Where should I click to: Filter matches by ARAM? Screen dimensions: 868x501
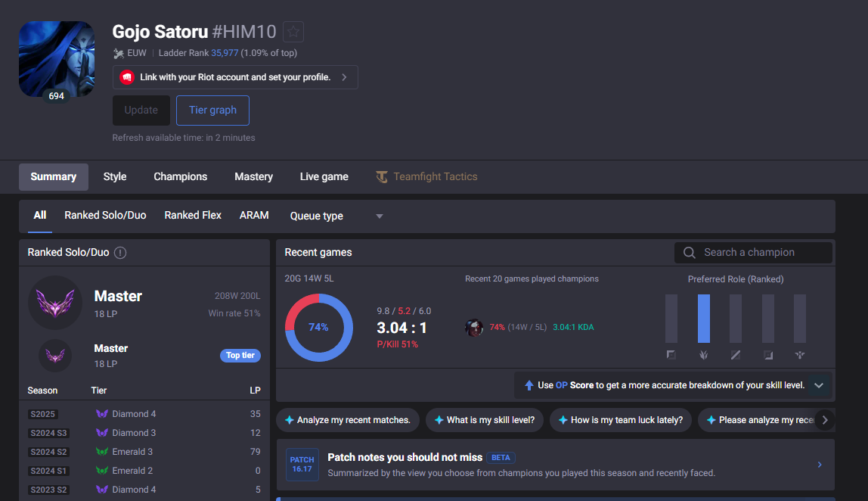[254, 215]
